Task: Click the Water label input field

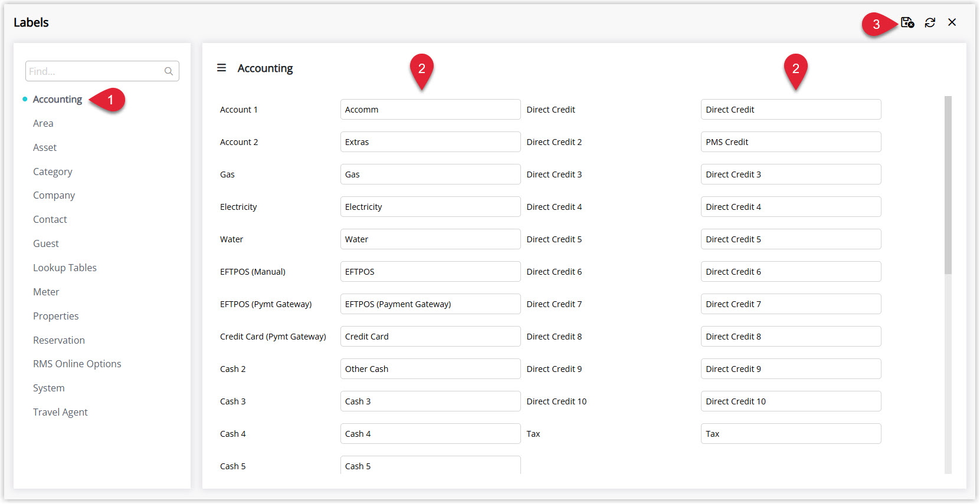Action: pyautogui.click(x=430, y=239)
